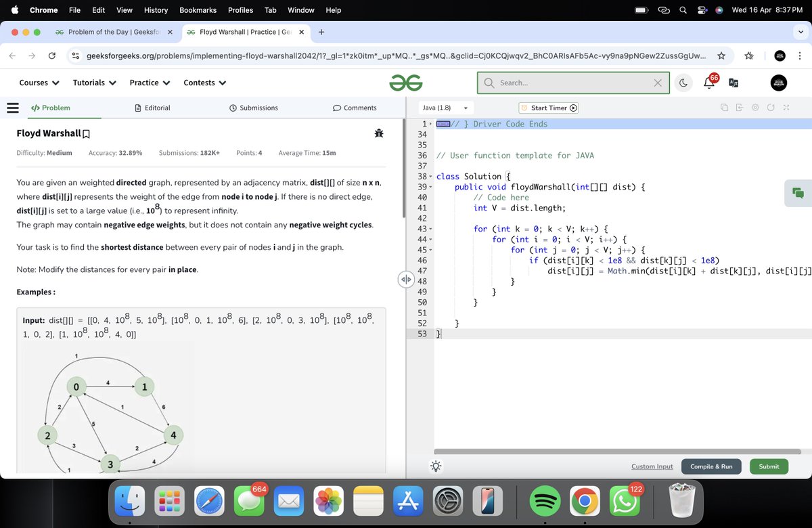Click the panel split resize handle
Image resolution: width=812 pixels, height=528 pixels.
(x=405, y=279)
